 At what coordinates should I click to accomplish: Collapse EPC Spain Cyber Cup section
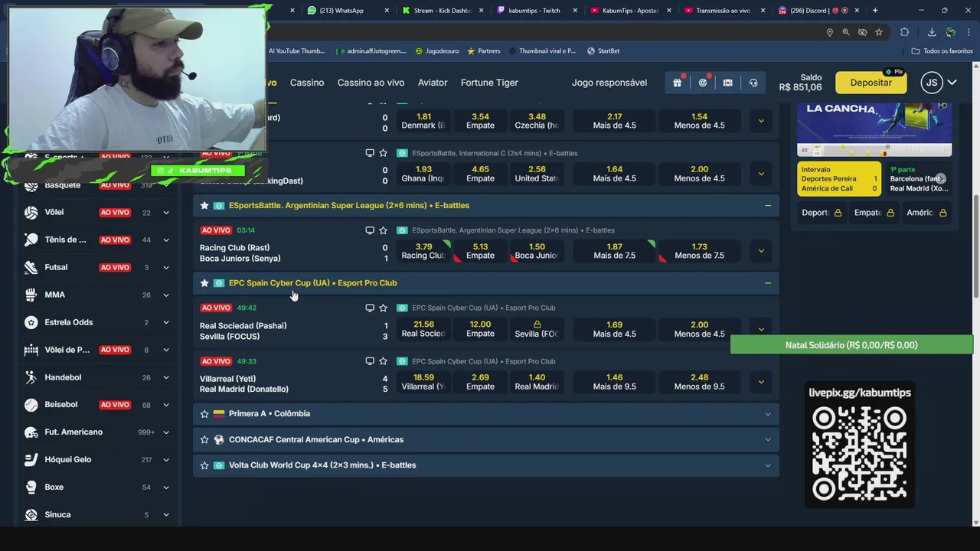click(768, 283)
